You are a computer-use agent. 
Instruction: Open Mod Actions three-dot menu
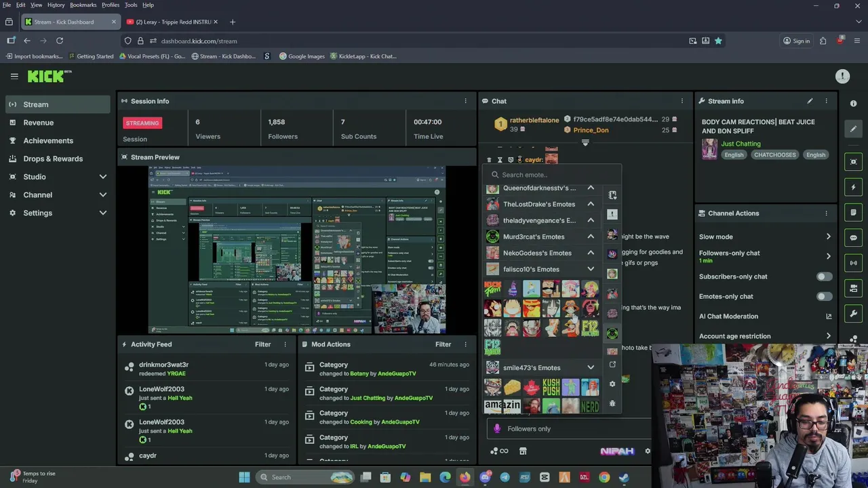[465, 344]
